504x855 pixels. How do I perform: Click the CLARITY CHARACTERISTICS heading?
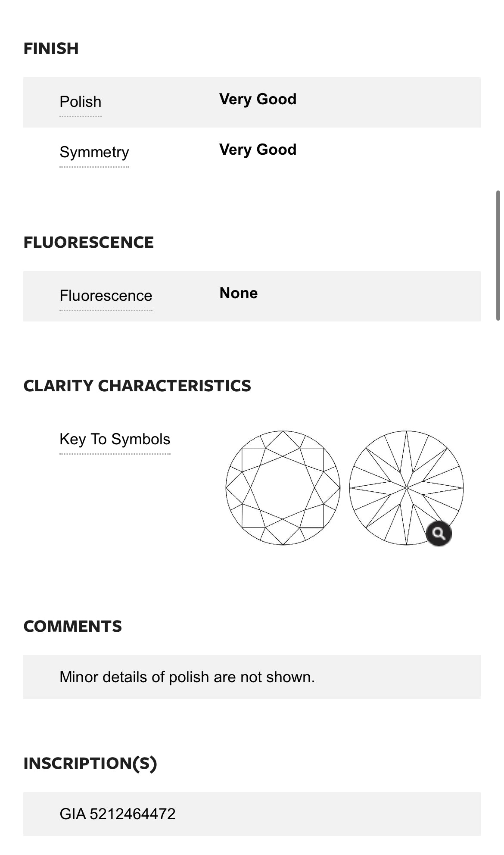[137, 386]
